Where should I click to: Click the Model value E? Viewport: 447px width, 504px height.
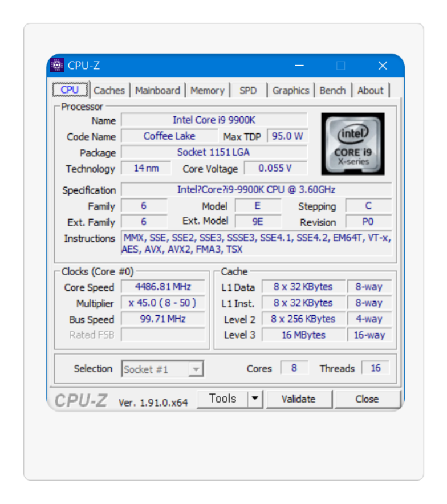click(258, 206)
